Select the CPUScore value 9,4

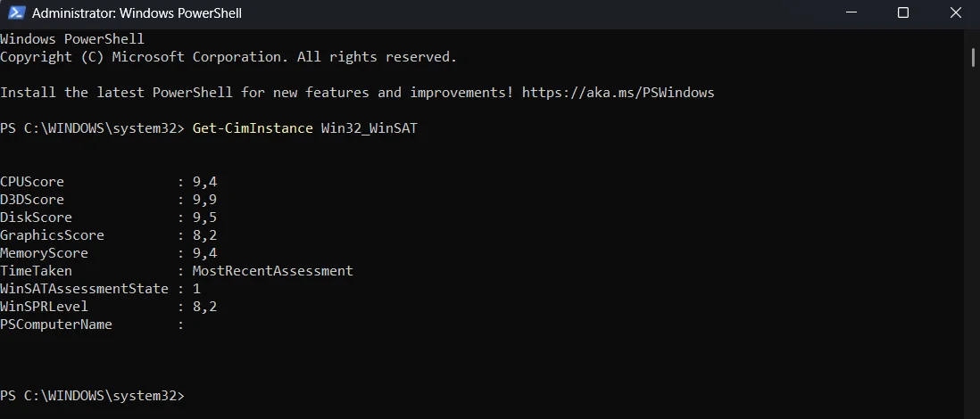[x=205, y=183]
